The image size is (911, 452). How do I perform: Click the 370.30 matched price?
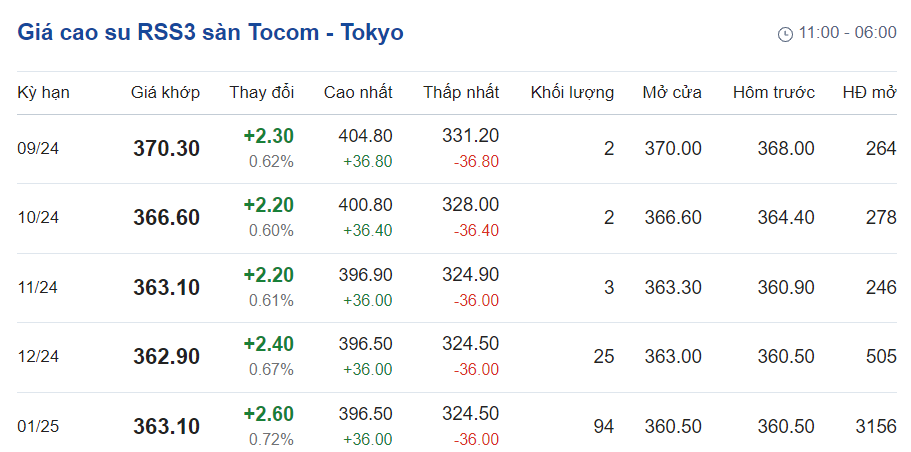pos(166,149)
